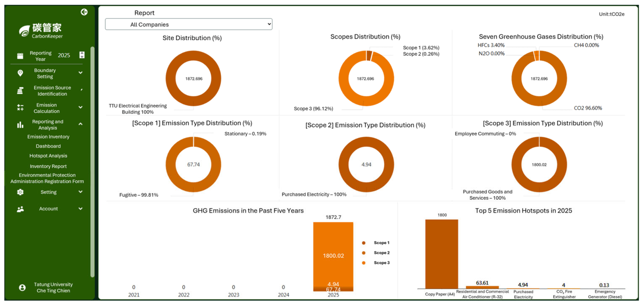The width and height of the screenshot is (644, 304).
Task: Click the Account people icon
Action: pyautogui.click(x=20, y=209)
